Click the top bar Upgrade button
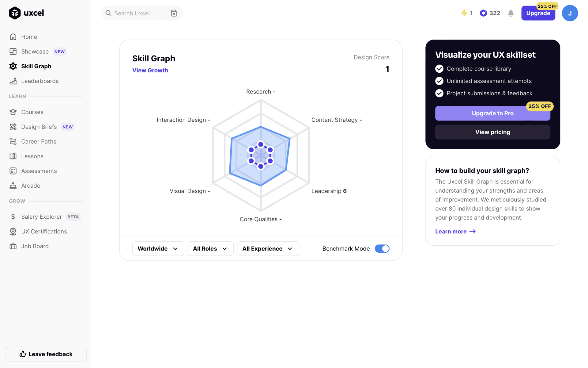This screenshot has width=588, height=368. [x=538, y=13]
